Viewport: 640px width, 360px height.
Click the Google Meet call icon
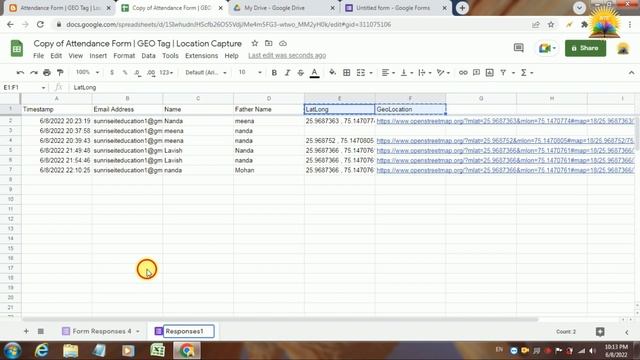[x=547, y=48]
